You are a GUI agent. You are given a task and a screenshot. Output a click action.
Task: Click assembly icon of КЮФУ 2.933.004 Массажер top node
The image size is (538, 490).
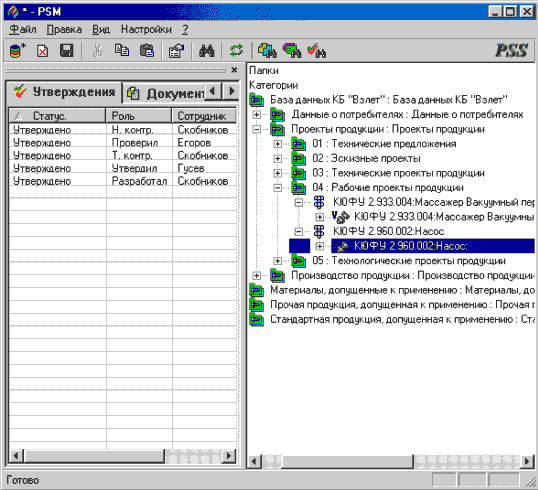point(319,202)
